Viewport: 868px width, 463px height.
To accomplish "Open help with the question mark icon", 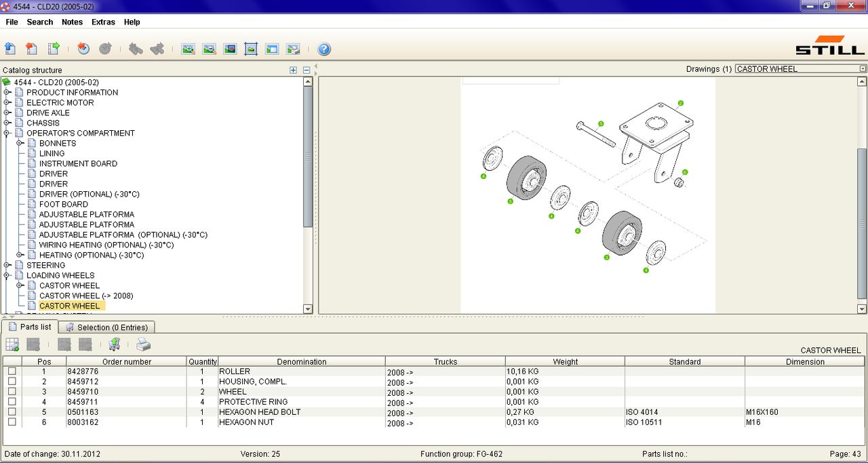I will [324, 49].
